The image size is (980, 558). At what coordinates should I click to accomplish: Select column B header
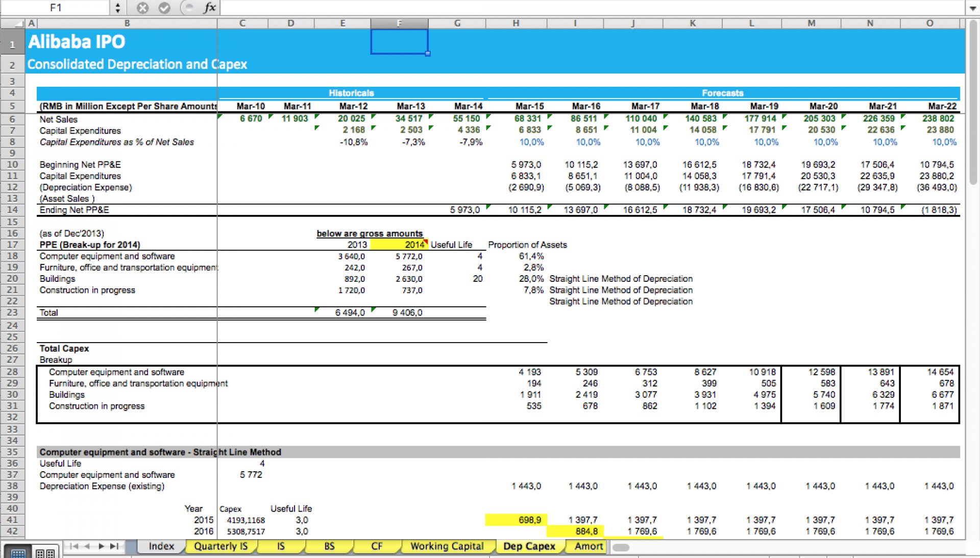click(127, 23)
